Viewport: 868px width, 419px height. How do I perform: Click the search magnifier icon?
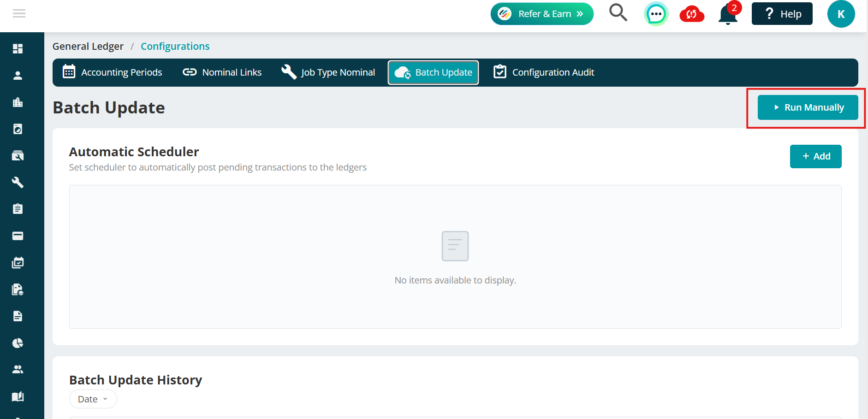618,13
